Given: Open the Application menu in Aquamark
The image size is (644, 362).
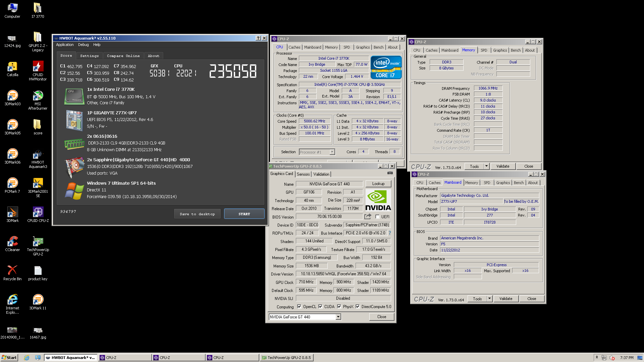Looking at the screenshot, I should [x=65, y=45].
